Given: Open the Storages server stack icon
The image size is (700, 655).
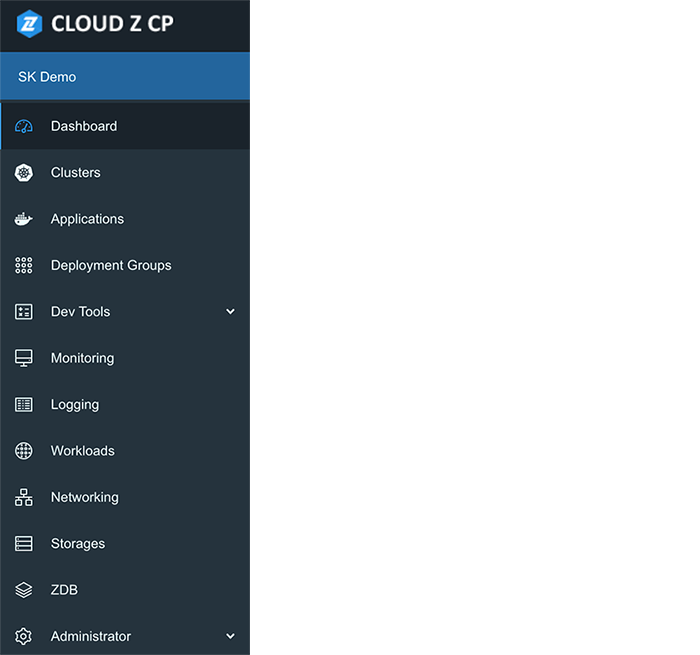Looking at the screenshot, I should coord(24,544).
